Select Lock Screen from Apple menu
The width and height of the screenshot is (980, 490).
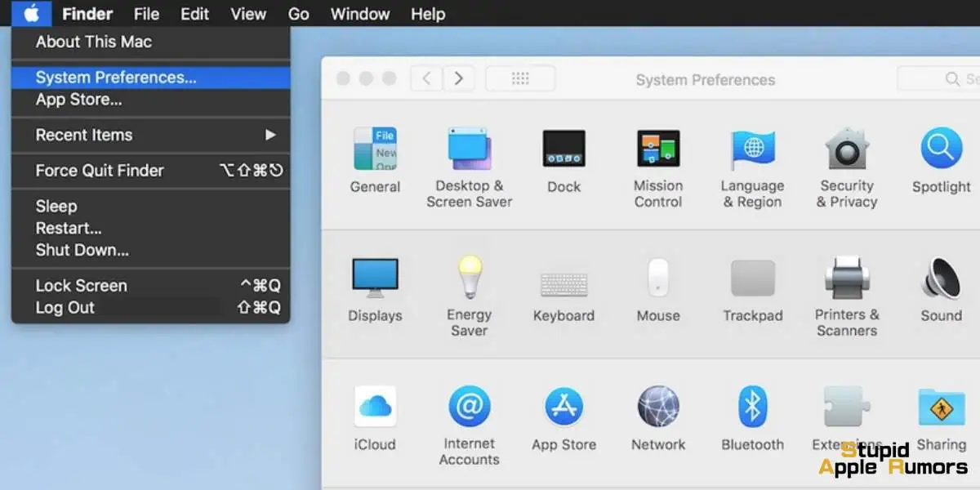click(151, 286)
